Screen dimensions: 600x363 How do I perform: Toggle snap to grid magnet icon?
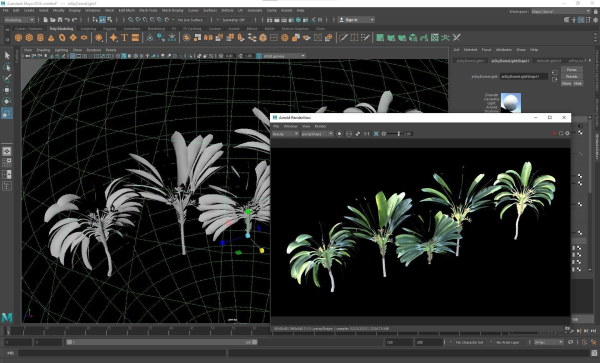(x=131, y=20)
